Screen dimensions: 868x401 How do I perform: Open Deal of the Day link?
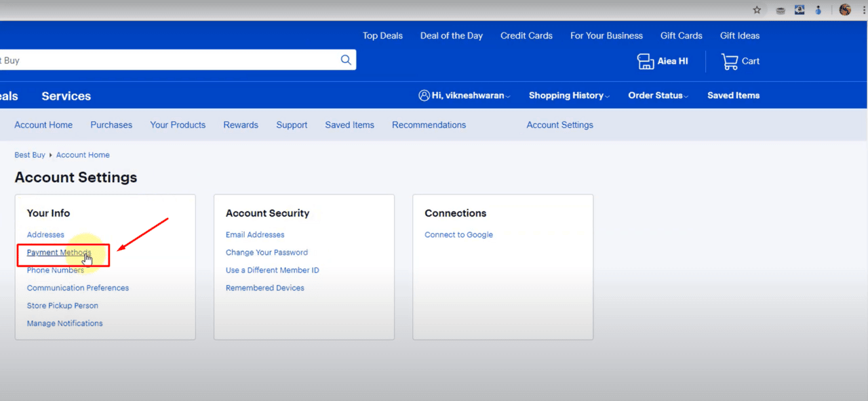click(x=452, y=36)
